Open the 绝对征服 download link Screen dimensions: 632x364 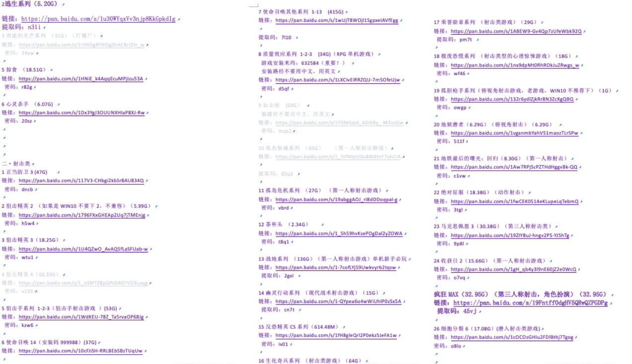(x=515, y=201)
